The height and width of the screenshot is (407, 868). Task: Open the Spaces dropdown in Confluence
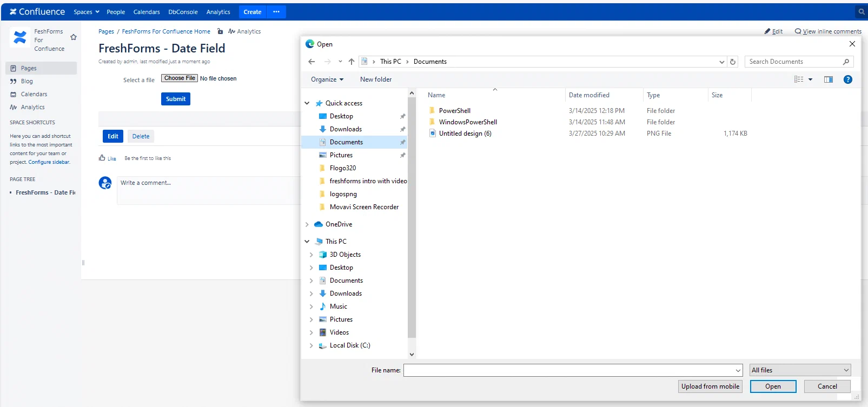coord(87,12)
